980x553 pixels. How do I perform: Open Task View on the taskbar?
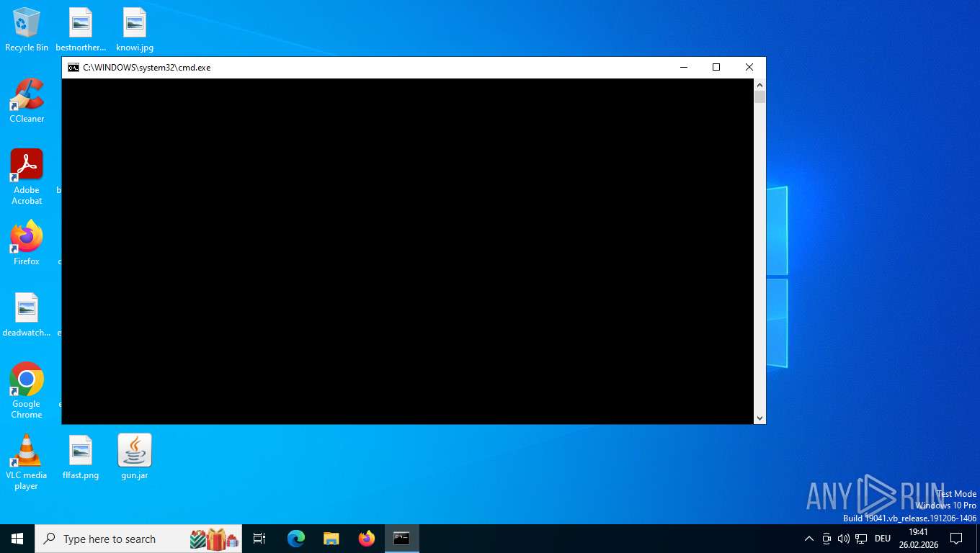[259, 539]
